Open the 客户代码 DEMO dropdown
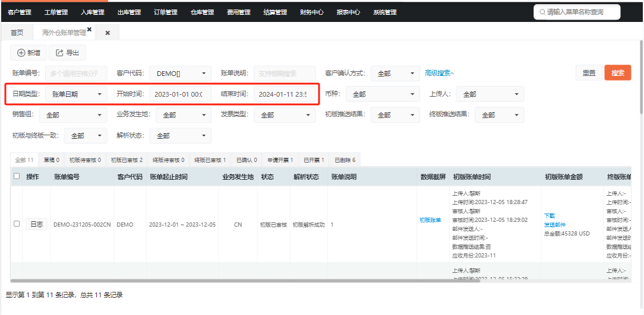Viewport: 644px width, 315px height. click(180, 74)
